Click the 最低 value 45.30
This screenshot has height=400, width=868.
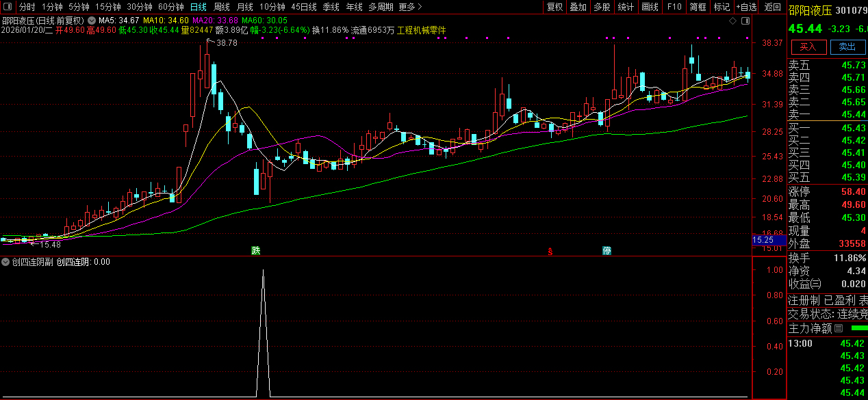[854, 217]
